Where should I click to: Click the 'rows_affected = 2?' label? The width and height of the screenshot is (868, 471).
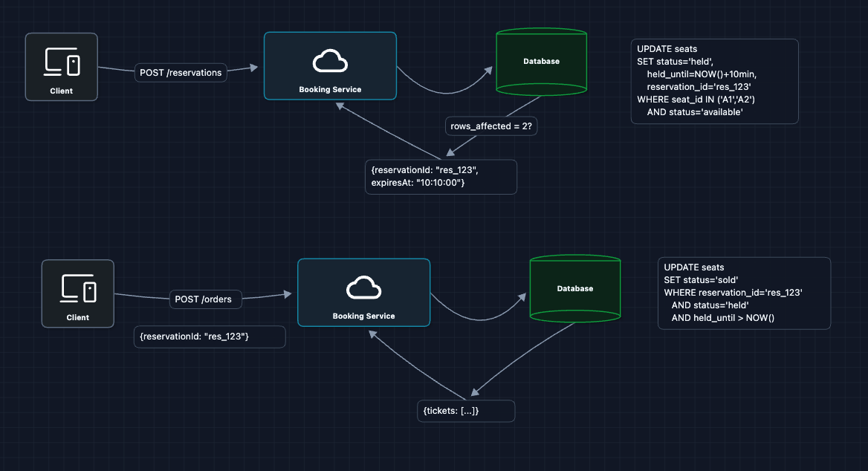(491, 127)
